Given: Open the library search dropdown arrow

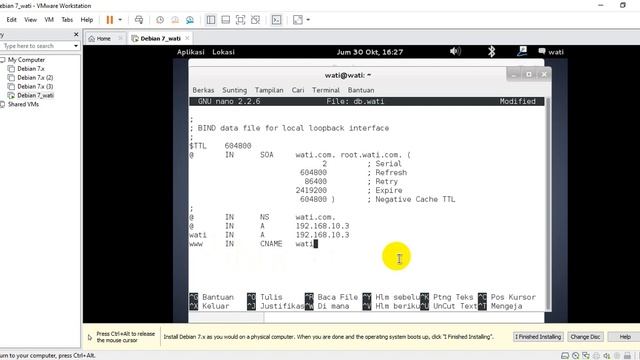Looking at the screenshot, I should click(76, 46).
